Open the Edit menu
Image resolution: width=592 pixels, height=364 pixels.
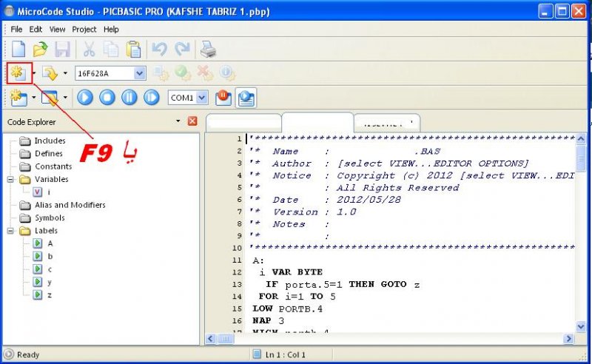36,29
